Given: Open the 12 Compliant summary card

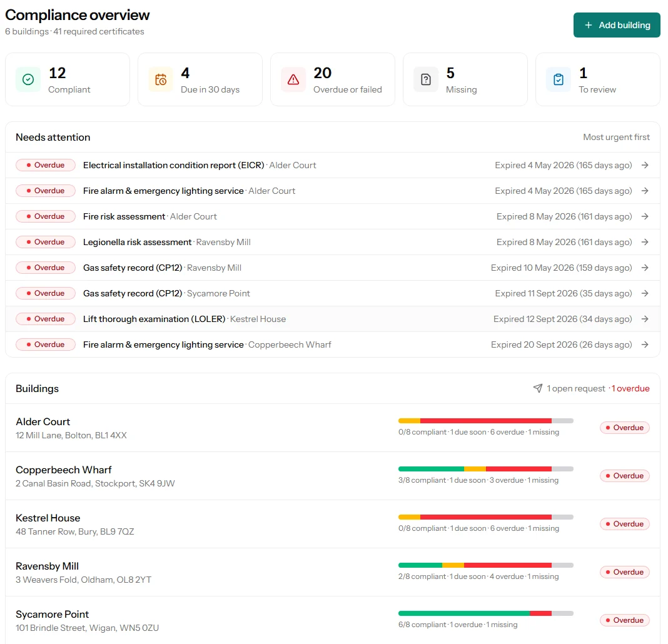Looking at the screenshot, I should tap(68, 79).
